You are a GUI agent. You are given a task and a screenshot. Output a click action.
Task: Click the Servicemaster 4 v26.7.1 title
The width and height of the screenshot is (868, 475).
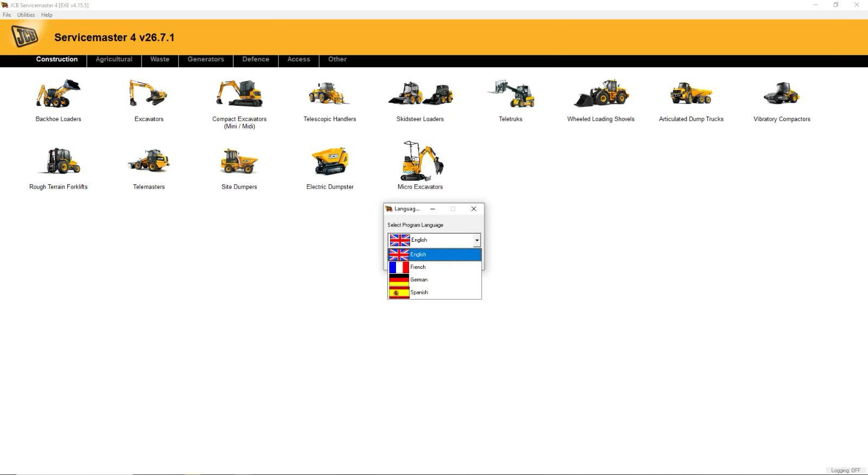pyautogui.click(x=114, y=37)
